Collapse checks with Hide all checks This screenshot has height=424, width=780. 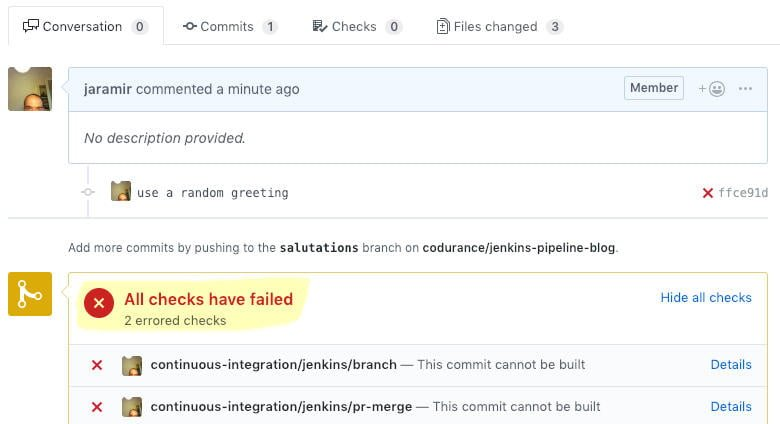click(x=706, y=298)
